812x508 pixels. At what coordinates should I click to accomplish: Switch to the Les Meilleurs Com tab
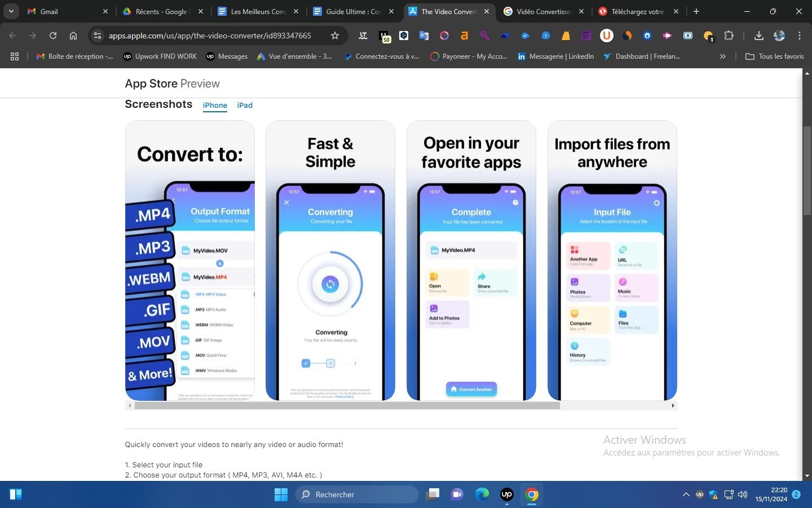click(257, 11)
